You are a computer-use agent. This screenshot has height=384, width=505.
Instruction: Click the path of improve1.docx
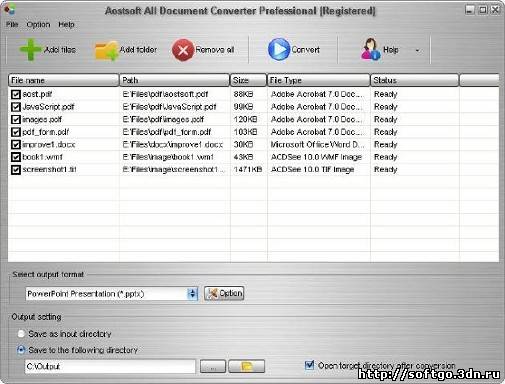coord(173,145)
